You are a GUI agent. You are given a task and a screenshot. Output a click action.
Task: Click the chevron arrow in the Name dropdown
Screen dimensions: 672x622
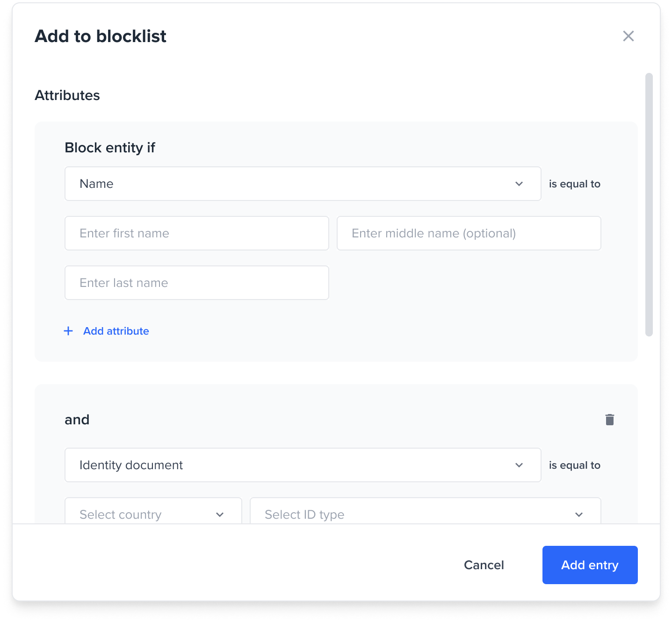coord(519,184)
